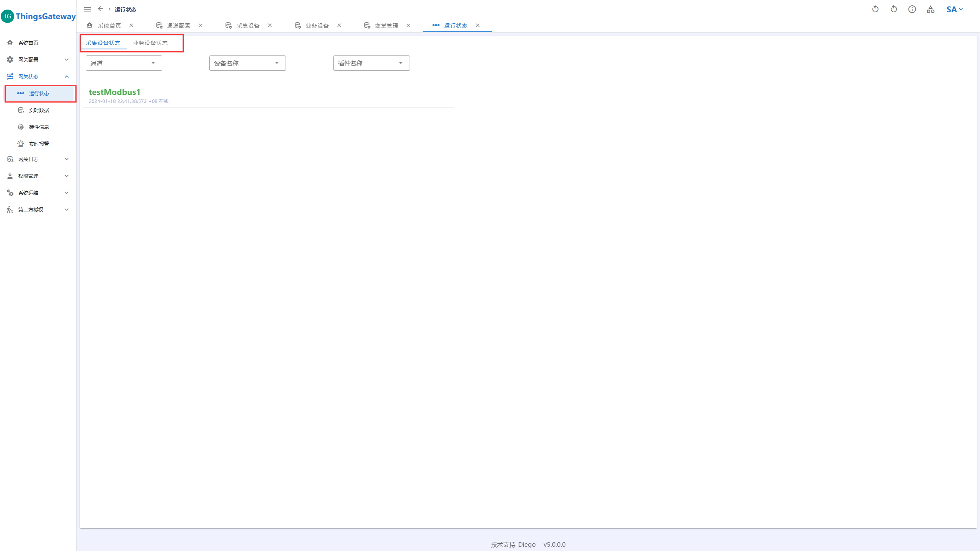Click the back arrow icon in breadcrumb
This screenshot has height=551, width=980.
coord(100,9)
